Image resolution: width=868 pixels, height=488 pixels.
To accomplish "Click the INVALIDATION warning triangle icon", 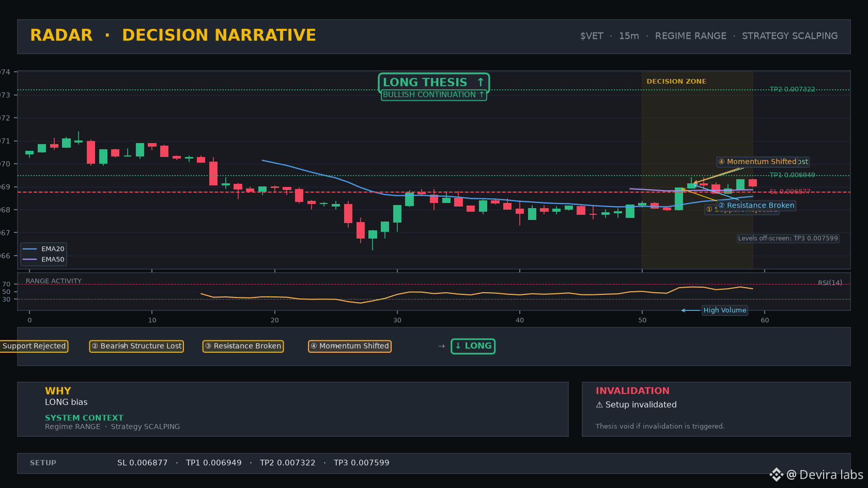I will coord(599,405).
